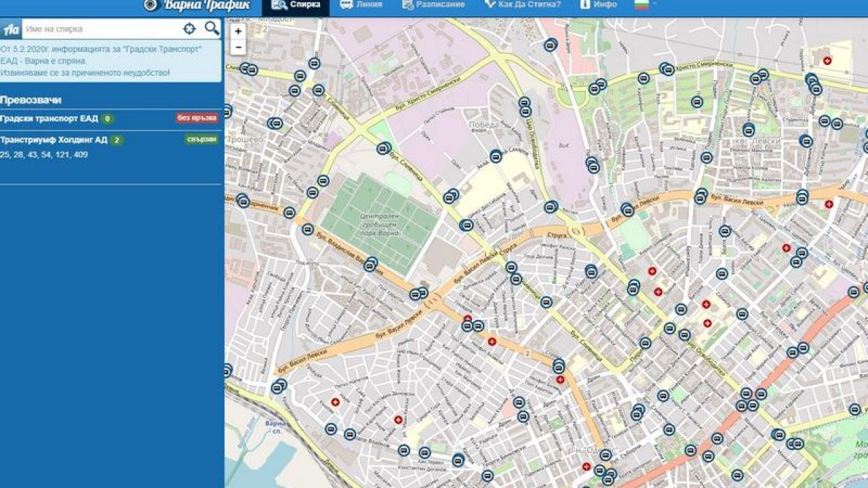Screen dimensions: 868x488
Task: Click the locate-me crosshair icon in search box
Action: 189,28
